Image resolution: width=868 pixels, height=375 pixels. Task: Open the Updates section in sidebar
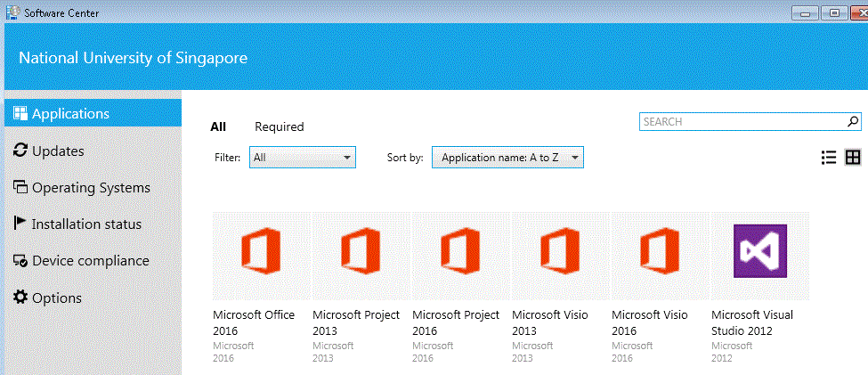[58, 151]
